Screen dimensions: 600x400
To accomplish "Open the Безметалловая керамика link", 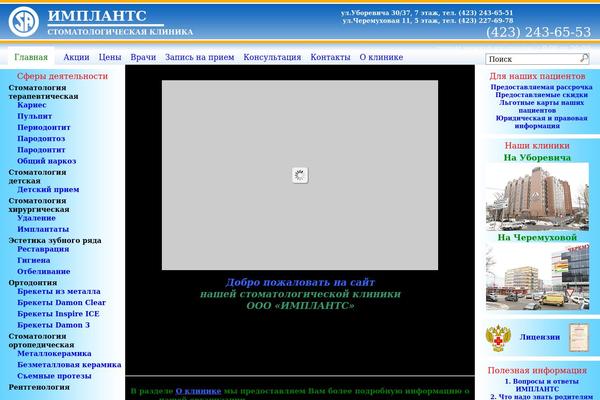I will click(69, 364).
